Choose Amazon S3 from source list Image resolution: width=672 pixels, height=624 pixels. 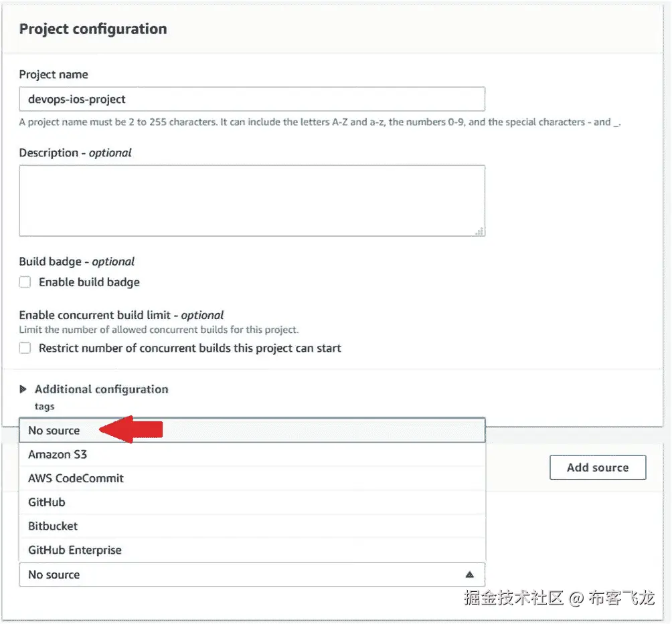pyautogui.click(x=58, y=455)
